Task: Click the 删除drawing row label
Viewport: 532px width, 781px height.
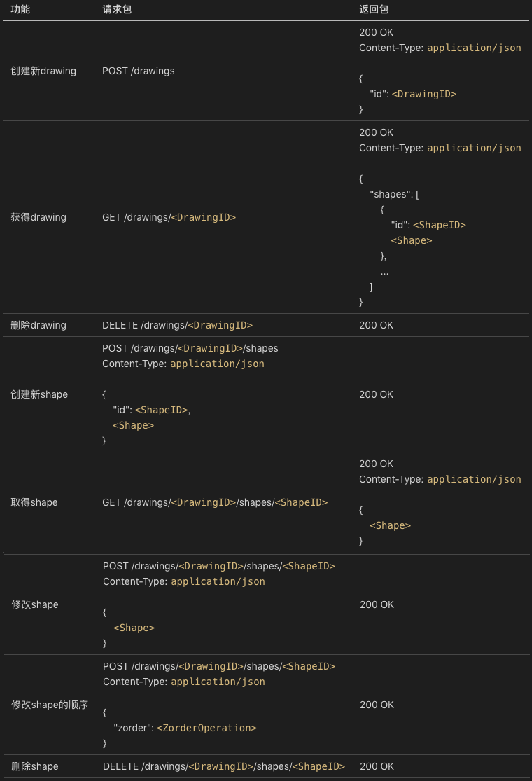Action: coord(38,325)
